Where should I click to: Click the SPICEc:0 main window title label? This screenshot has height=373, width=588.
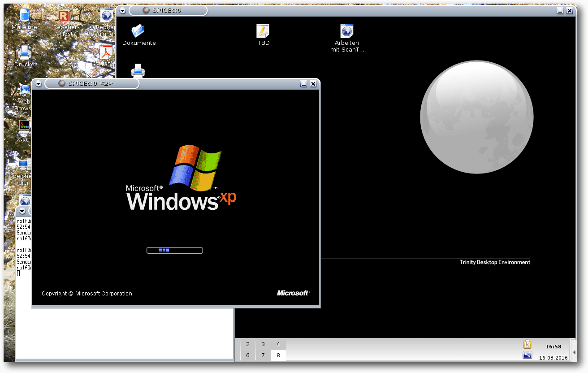pyautogui.click(x=167, y=10)
